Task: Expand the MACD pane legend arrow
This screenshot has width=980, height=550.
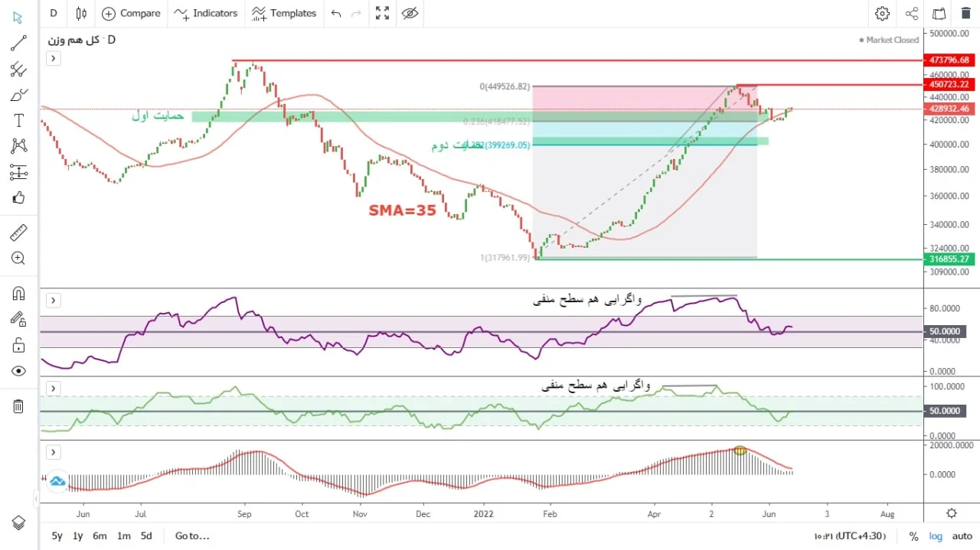Action: [52, 452]
